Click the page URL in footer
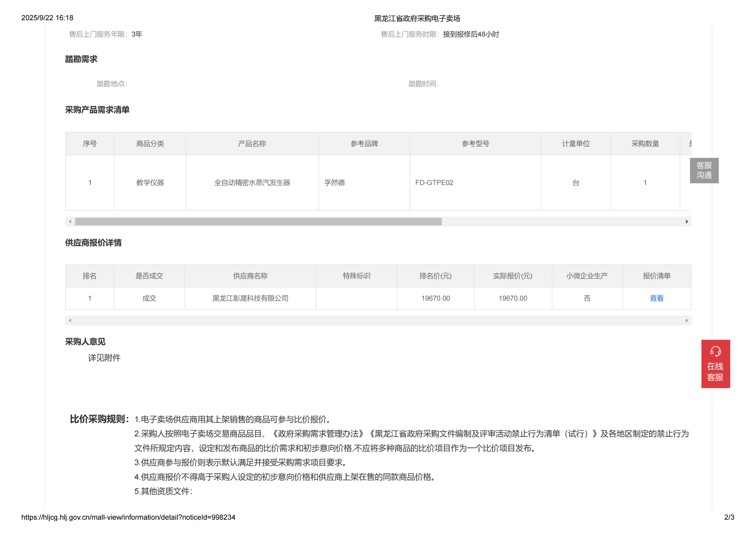 pyautogui.click(x=128, y=517)
